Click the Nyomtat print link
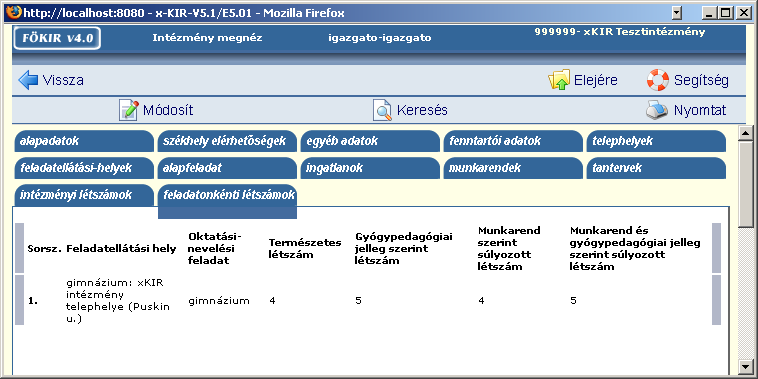Screen dimensions: 758x379 [700, 111]
